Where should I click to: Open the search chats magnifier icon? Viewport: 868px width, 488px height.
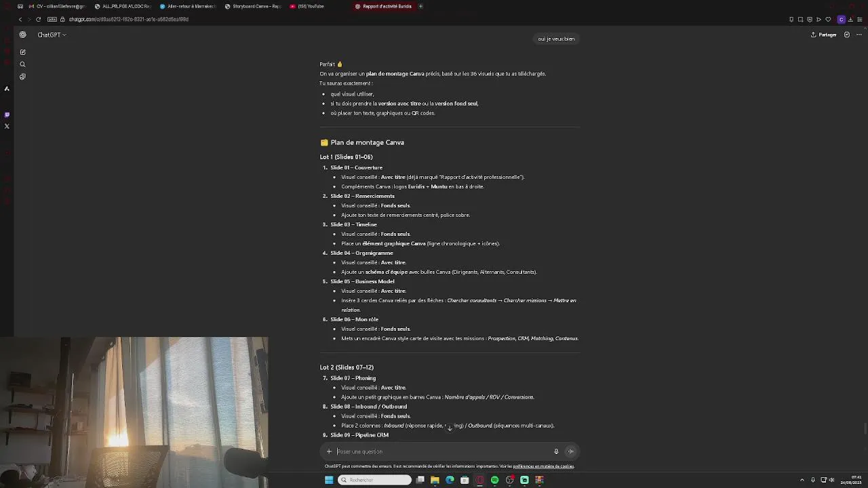click(x=22, y=64)
